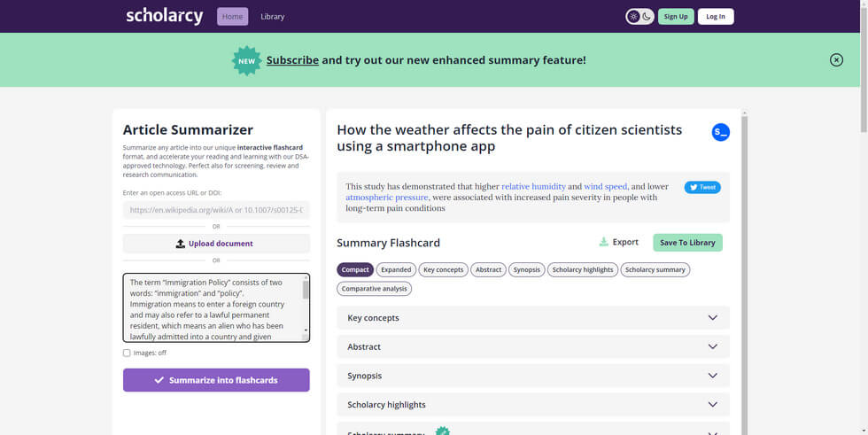Expand the Abstract section
The width and height of the screenshot is (868, 435).
tap(533, 346)
